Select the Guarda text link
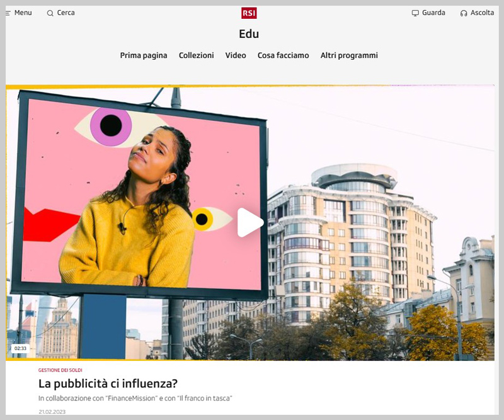Viewport: 504px width, 420px height. pyautogui.click(x=433, y=13)
